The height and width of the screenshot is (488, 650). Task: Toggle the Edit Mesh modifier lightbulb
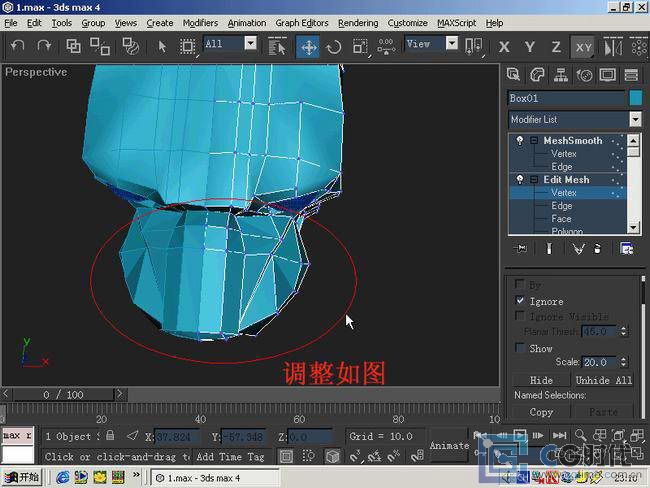(x=519, y=180)
